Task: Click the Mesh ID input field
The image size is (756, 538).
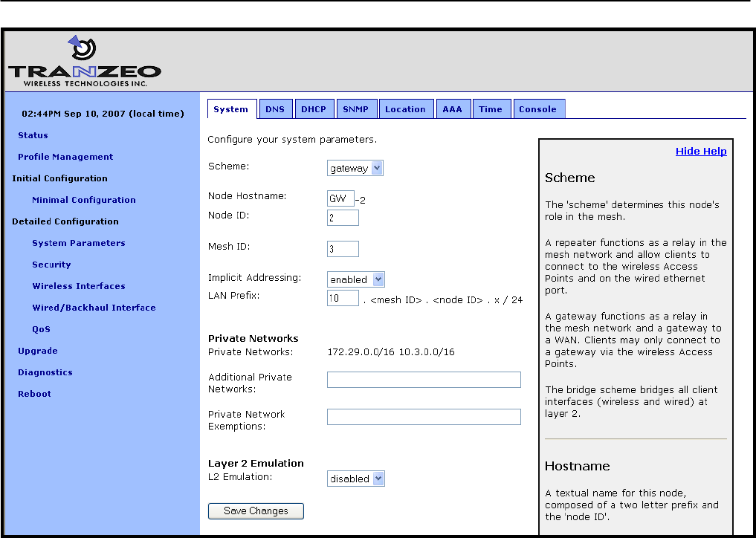Action: (343, 249)
